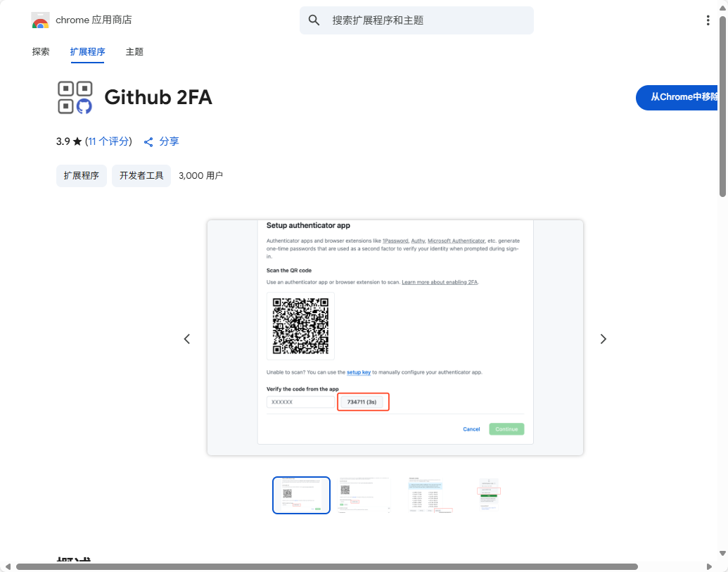Image resolution: width=728 pixels, height=572 pixels.
Task: Click the 扩展程序 category chip
Action: (x=82, y=176)
